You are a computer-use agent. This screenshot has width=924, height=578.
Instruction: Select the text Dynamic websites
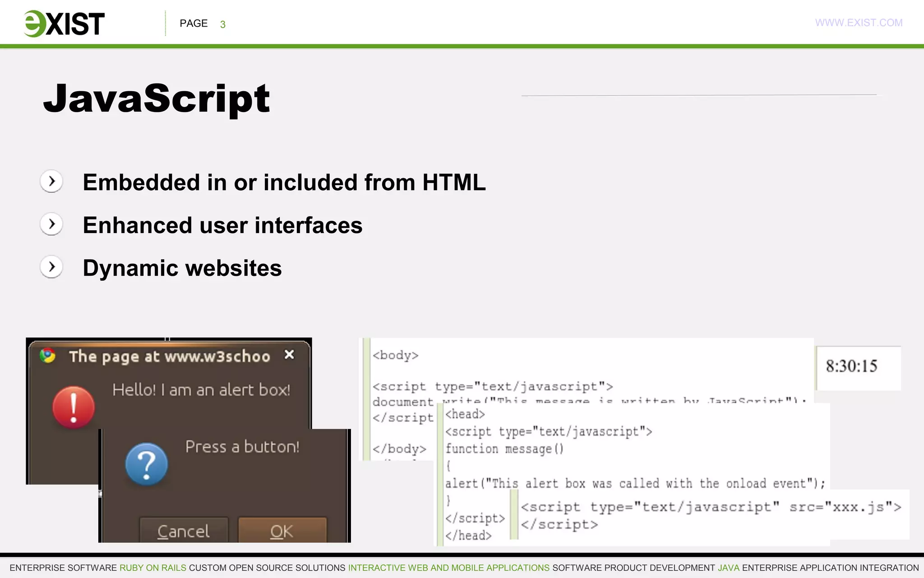click(182, 268)
